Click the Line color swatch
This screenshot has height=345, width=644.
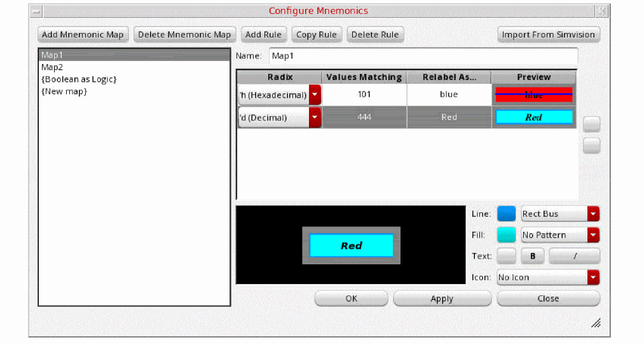click(x=506, y=214)
